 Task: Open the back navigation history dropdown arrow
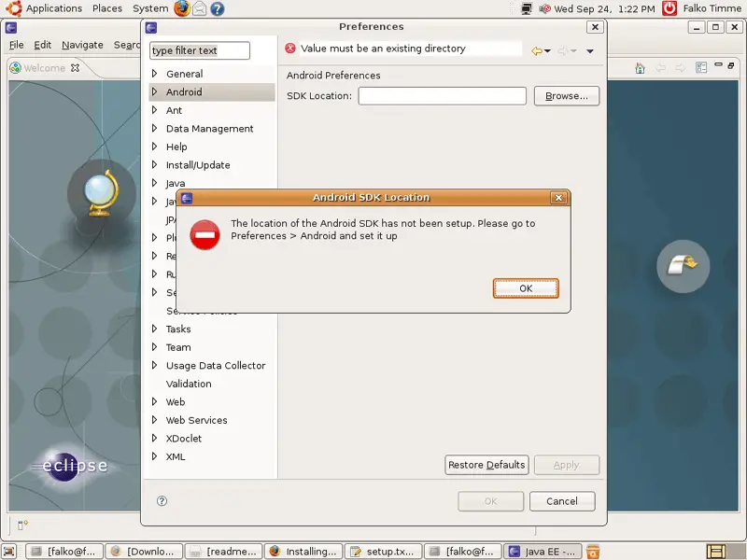(547, 51)
